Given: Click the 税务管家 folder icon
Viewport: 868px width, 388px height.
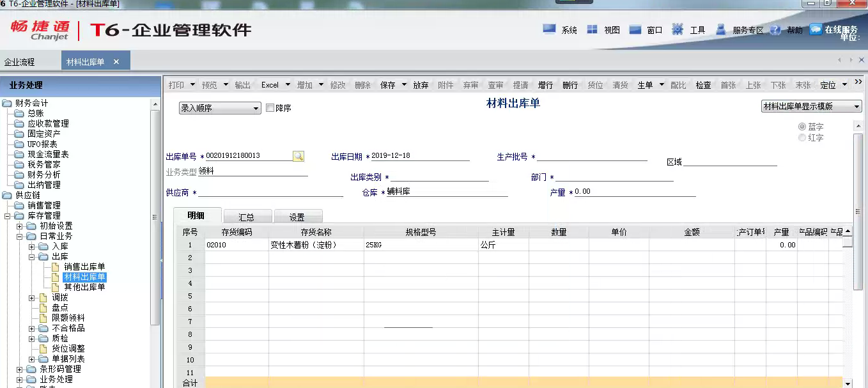Looking at the screenshot, I should click(x=19, y=164).
